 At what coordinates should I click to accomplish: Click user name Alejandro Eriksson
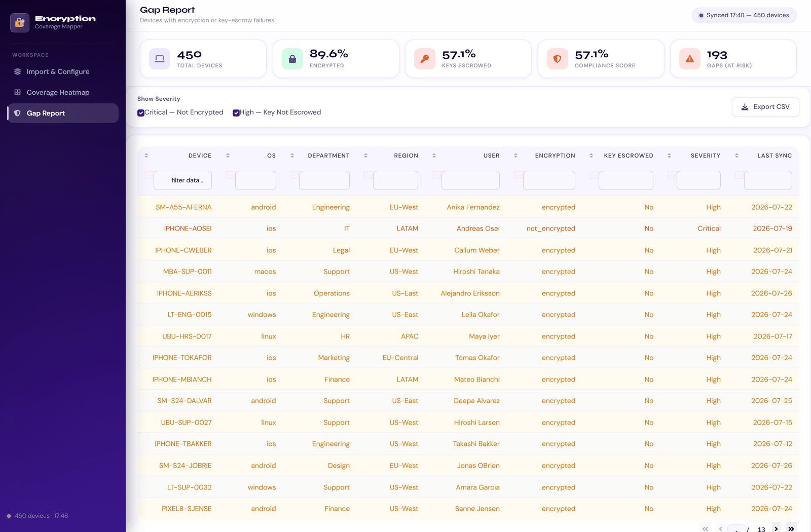[x=470, y=293]
